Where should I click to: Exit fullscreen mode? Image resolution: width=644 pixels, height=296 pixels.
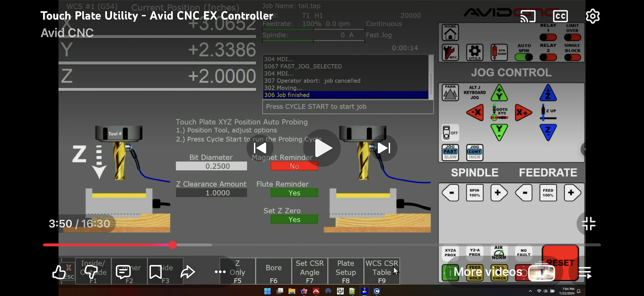588,224
